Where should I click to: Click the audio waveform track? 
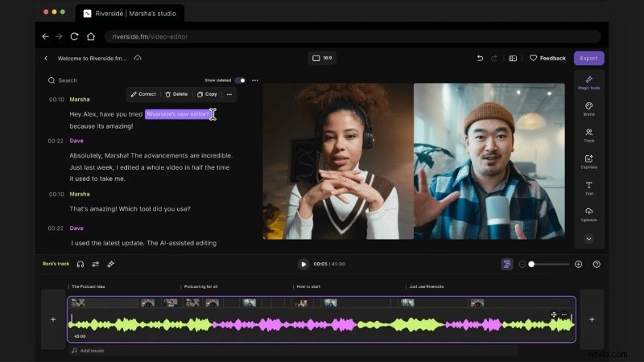[x=321, y=325]
